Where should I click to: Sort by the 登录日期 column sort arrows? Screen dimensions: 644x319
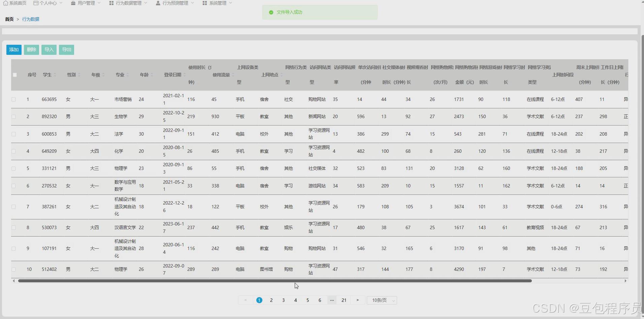[185, 75]
